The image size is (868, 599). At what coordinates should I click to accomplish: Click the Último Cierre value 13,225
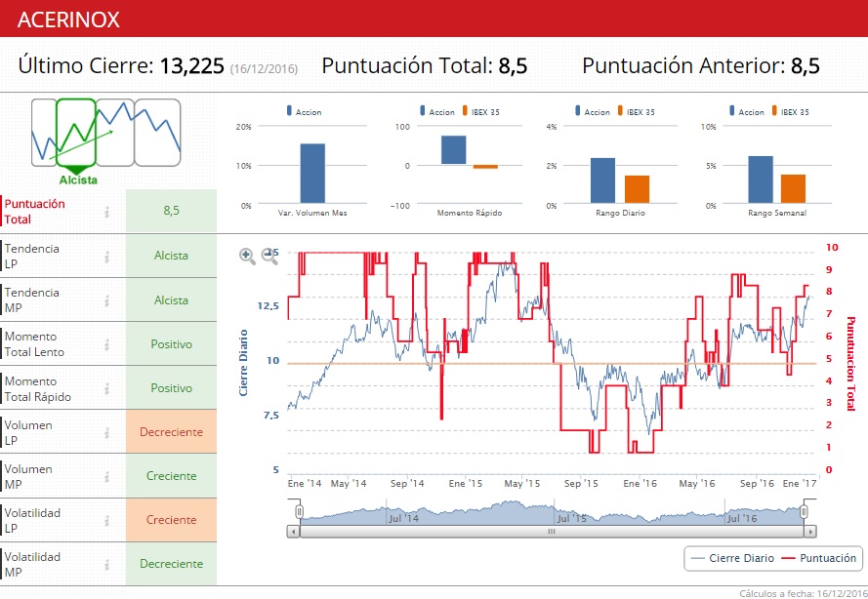point(192,65)
